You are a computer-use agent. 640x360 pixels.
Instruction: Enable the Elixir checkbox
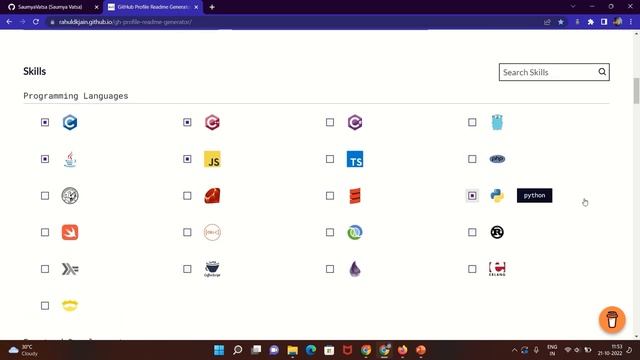(330, 269)
